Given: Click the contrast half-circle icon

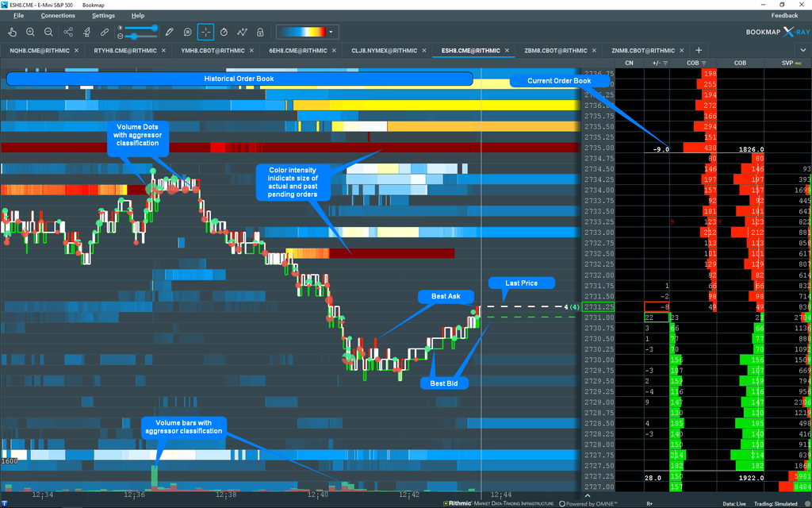Looking at the screenshot, I should [121, 28].
